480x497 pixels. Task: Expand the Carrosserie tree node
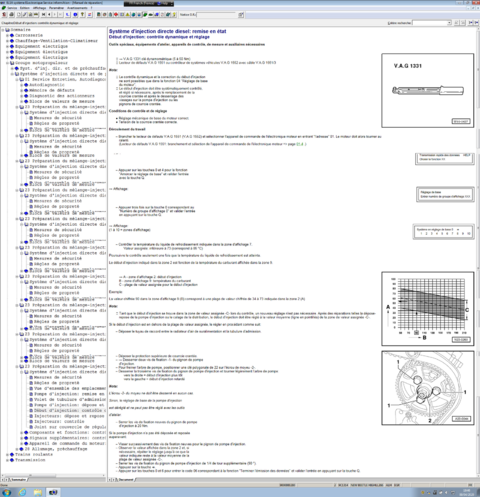point(7,35)
